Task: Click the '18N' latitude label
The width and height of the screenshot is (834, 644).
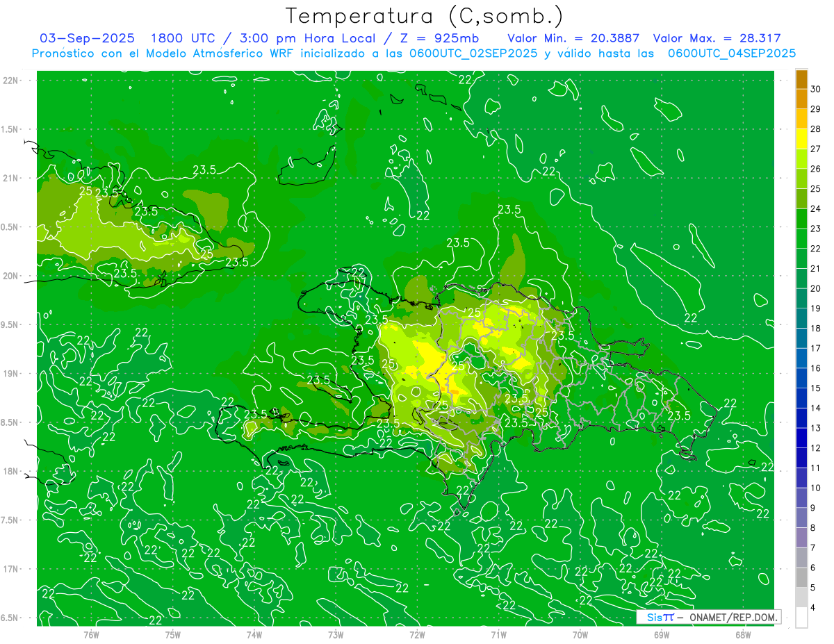Action: (x=10, y=471)
